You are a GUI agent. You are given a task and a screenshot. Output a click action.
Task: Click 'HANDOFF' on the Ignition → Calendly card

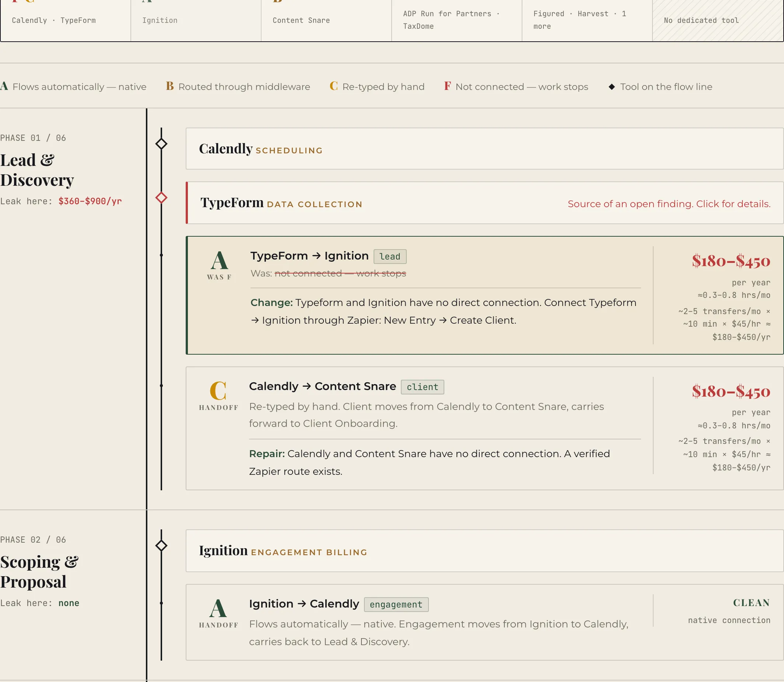219,625
